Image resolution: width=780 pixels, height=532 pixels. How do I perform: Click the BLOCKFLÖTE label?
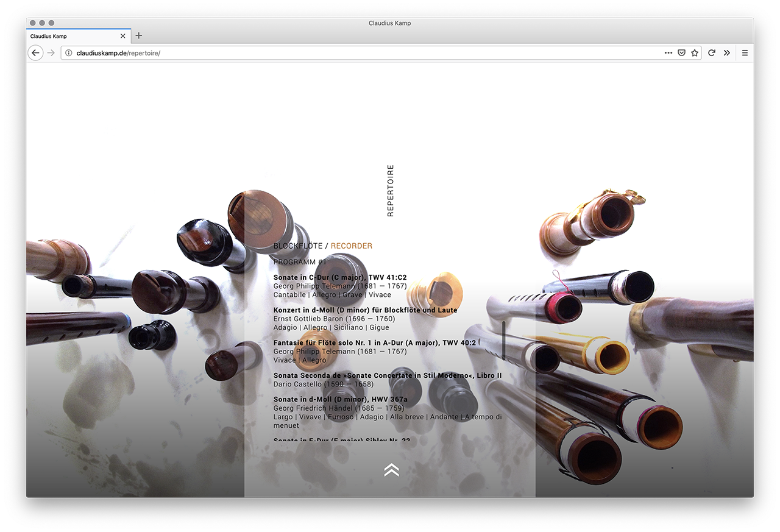click(x=298, y=246)
